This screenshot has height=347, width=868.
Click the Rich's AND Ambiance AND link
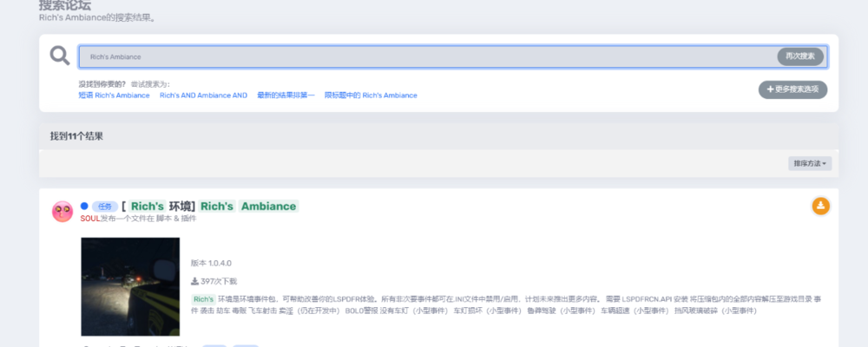click(203, 95)
